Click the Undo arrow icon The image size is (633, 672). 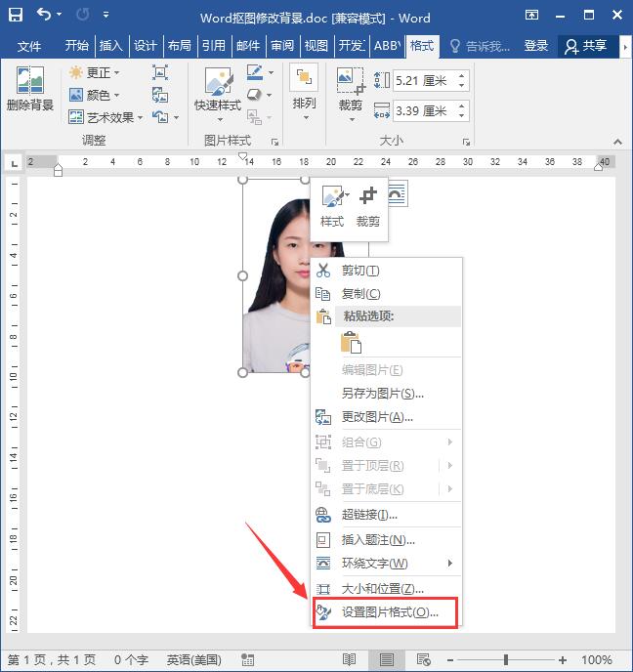tap(43, 14)
